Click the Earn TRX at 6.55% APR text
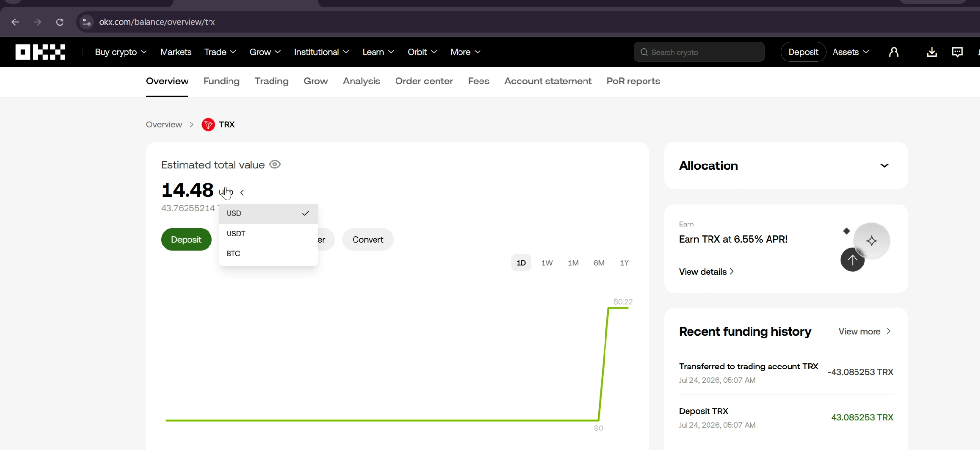Viewport: 980px width, 450px height. point(733,239)
